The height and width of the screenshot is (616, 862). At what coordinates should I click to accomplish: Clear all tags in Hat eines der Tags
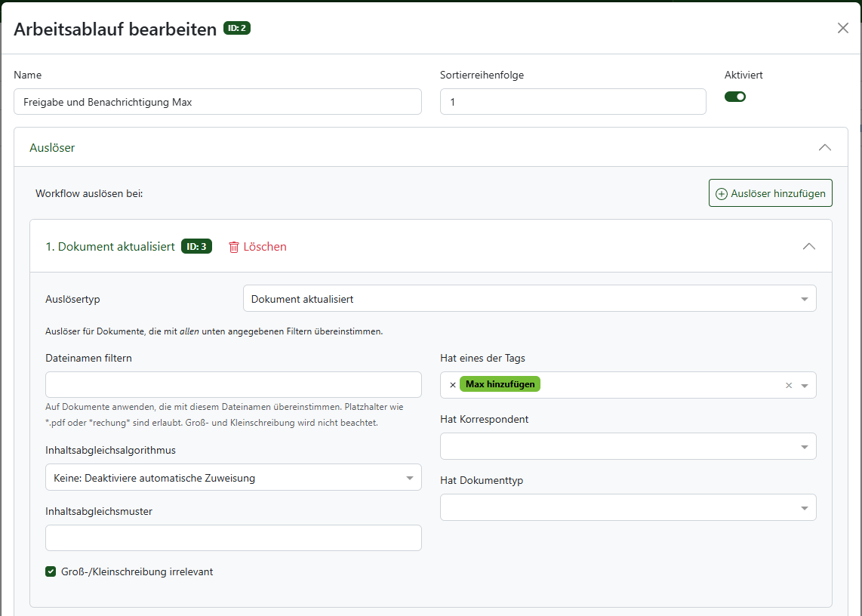click(789, 385)
